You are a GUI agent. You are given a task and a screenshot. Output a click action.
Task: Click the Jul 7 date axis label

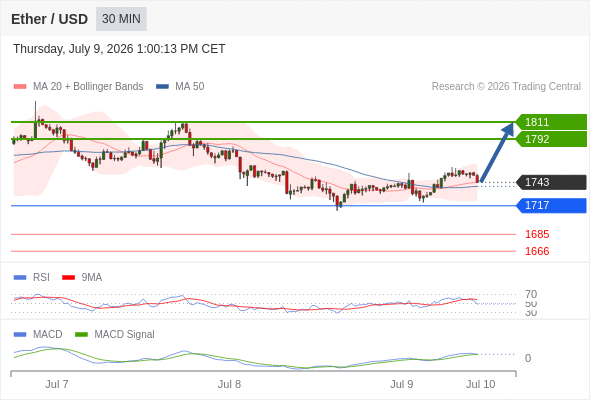tap(57, 384)
